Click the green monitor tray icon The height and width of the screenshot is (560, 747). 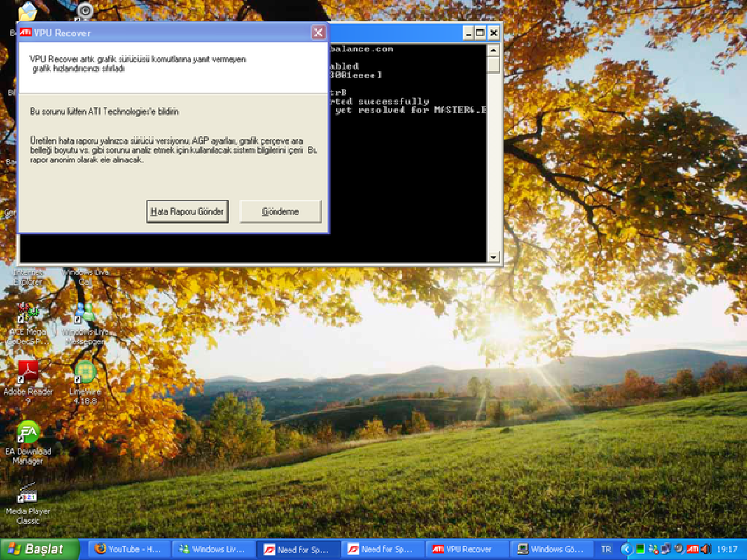pyautogui.click(x=641, y=549)
